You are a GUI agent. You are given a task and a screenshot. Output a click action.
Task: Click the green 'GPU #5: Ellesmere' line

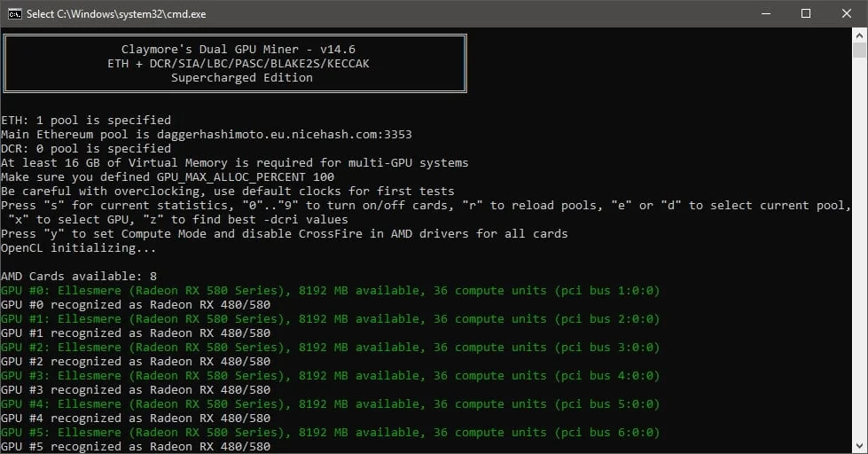(330, 432)
